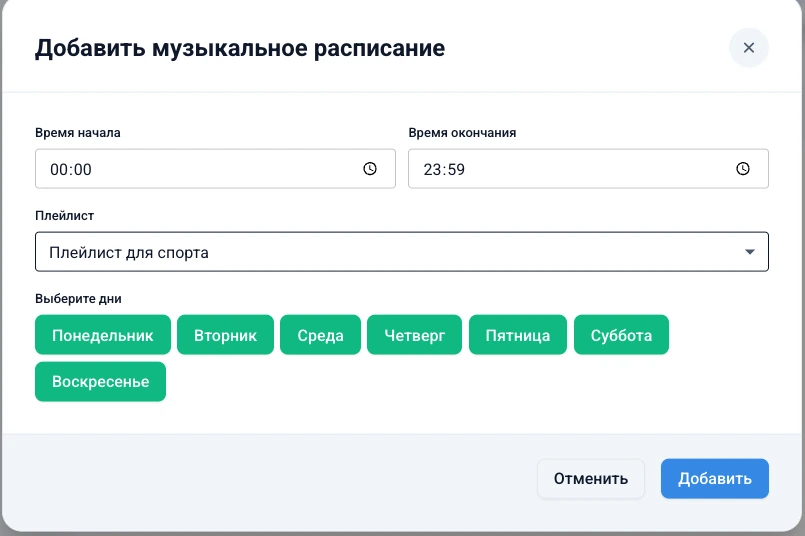The image size is (805, 536).
Task: Open the 'Плейлист для спорта' playlist combo box
Action: coord(380,252)
